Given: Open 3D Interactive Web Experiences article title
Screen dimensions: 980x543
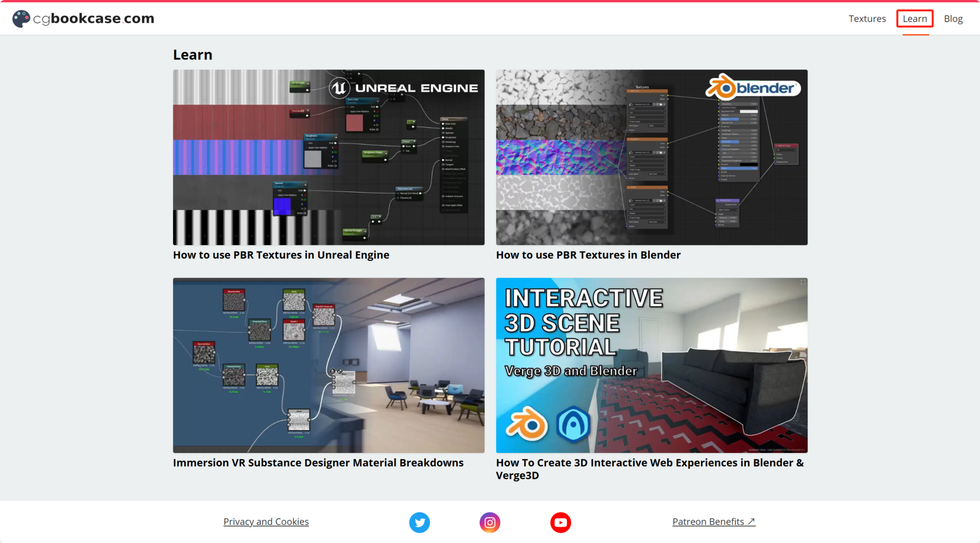Looking at the screenshot, I should tap(649, 469).
